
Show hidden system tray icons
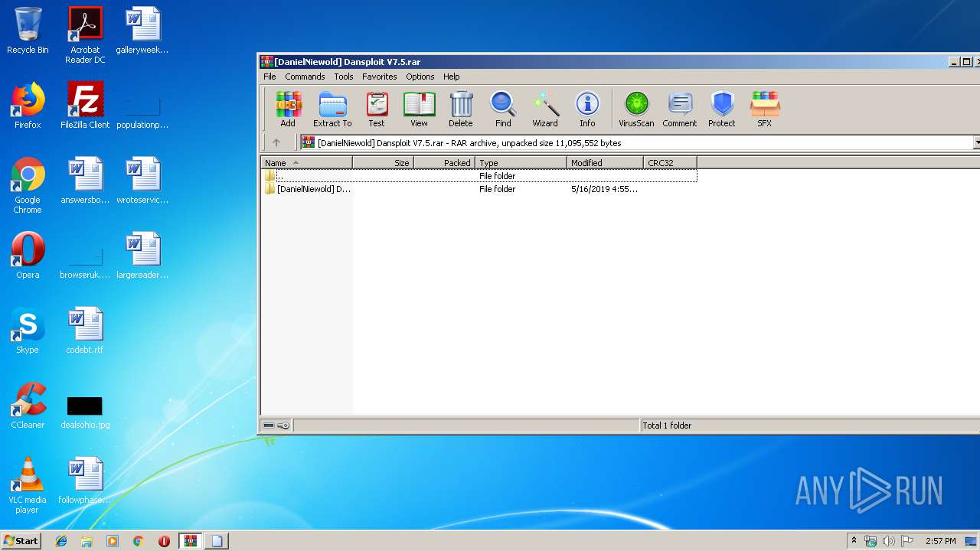point(854,540)
